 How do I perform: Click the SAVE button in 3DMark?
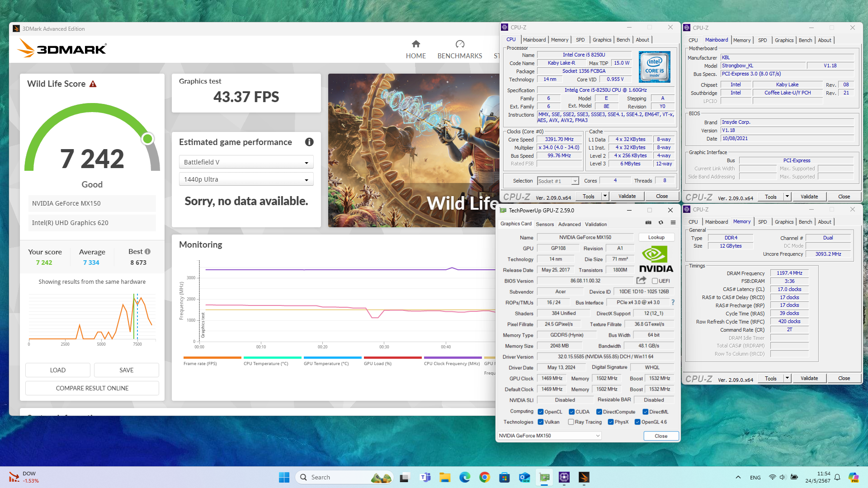[127, 370]
